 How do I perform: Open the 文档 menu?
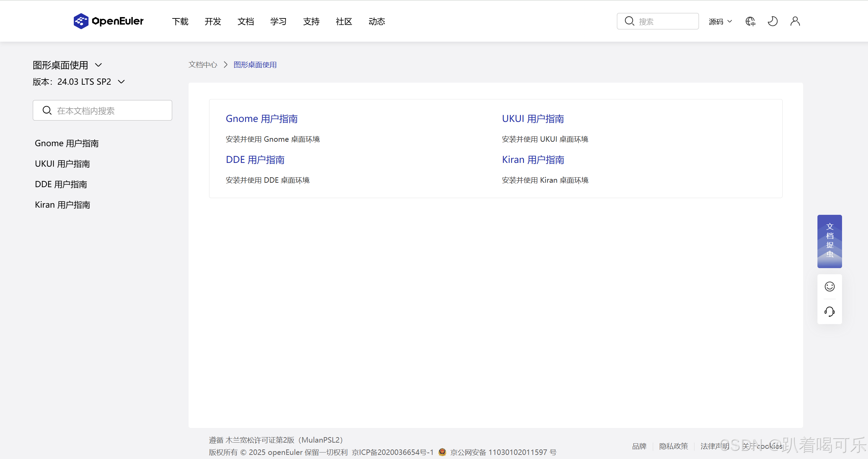click(x=246, y=21)
